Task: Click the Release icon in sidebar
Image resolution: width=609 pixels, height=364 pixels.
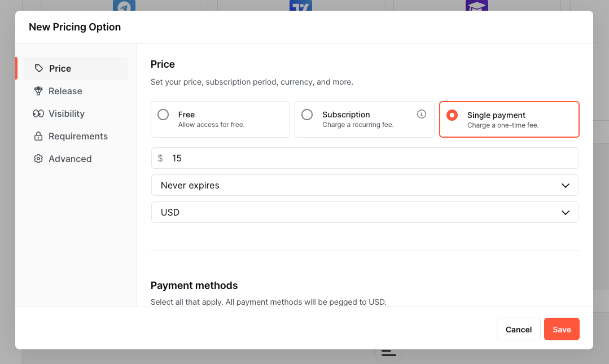Action: (38, 91)
